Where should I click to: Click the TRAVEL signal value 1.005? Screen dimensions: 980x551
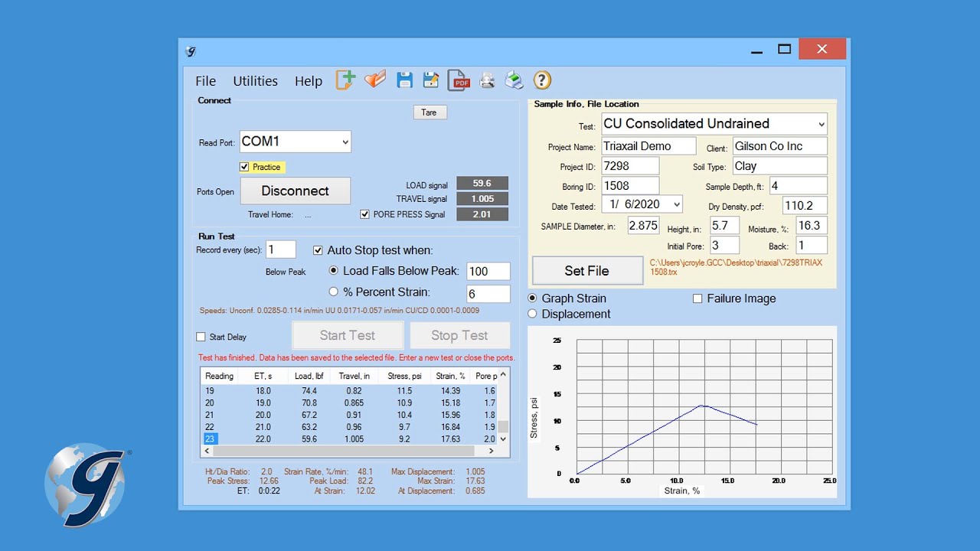[482, 199]
